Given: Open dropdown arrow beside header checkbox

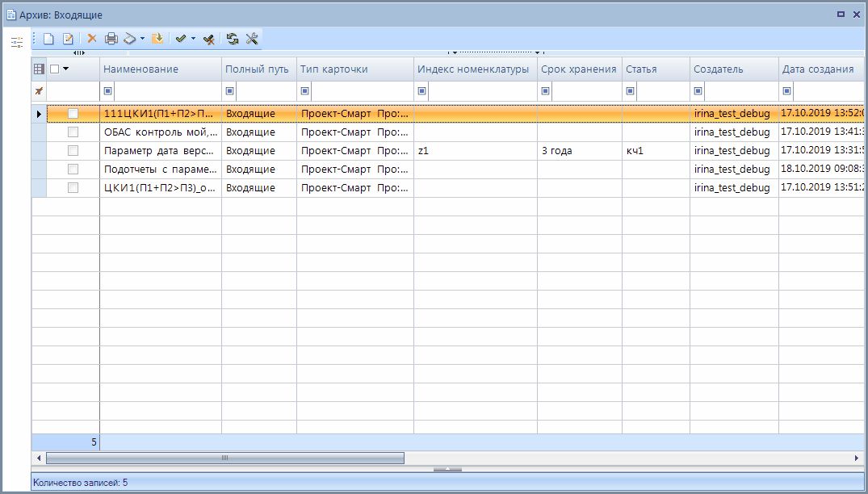Looking at the screenshot, I should pyautogui.click(x=66, y=69).
